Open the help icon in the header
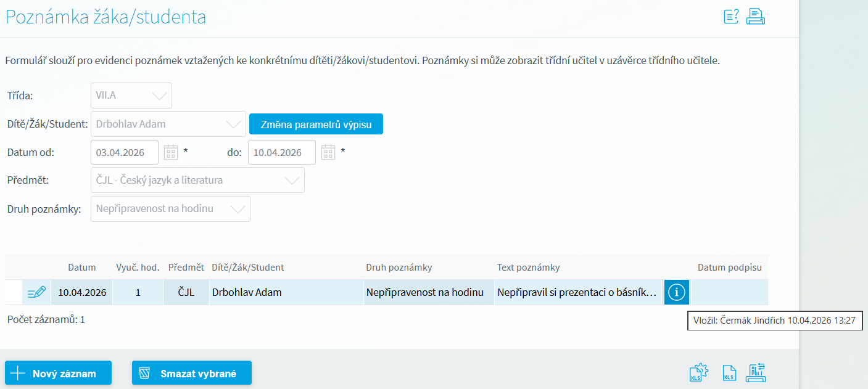The width and height of the screenshot is (868, 389). tap(731, 17)
